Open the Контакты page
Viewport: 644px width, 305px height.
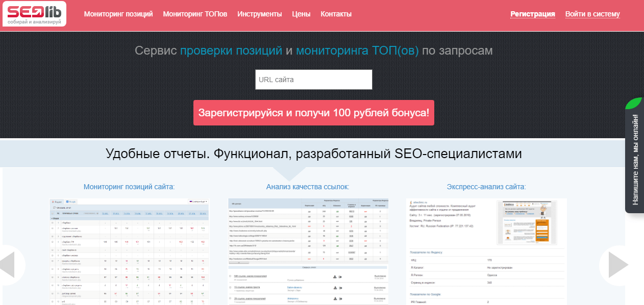coord(336,14)
